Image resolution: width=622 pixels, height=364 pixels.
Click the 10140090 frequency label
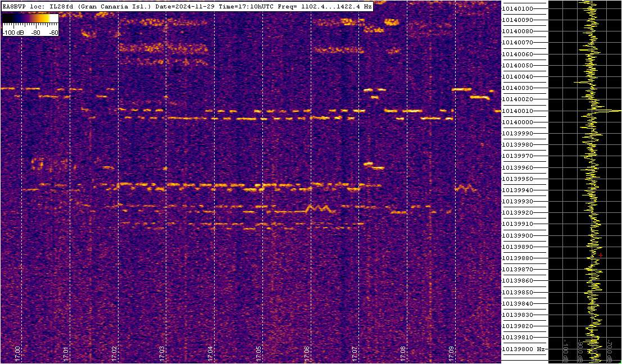tap(517, 20)
